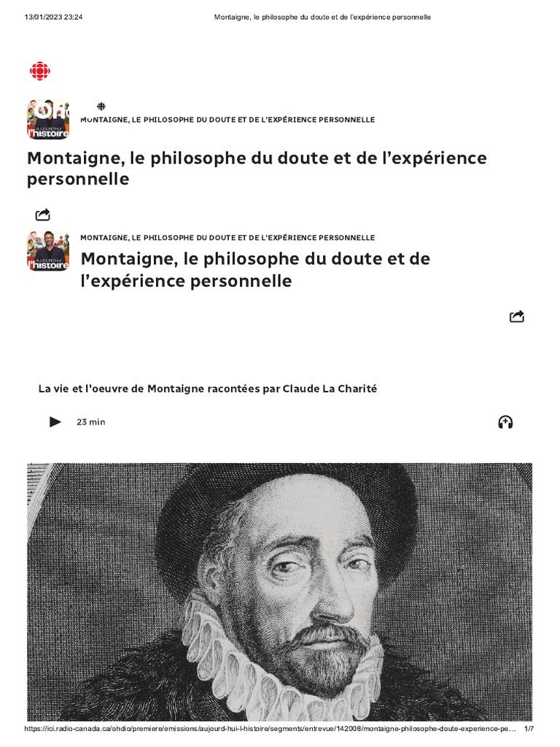Image resolution: width=560 pixels, height=747 pixels.
Task: Select audio title about Claude La Charité
Action: pyautogui.click(x=208, y=389)
